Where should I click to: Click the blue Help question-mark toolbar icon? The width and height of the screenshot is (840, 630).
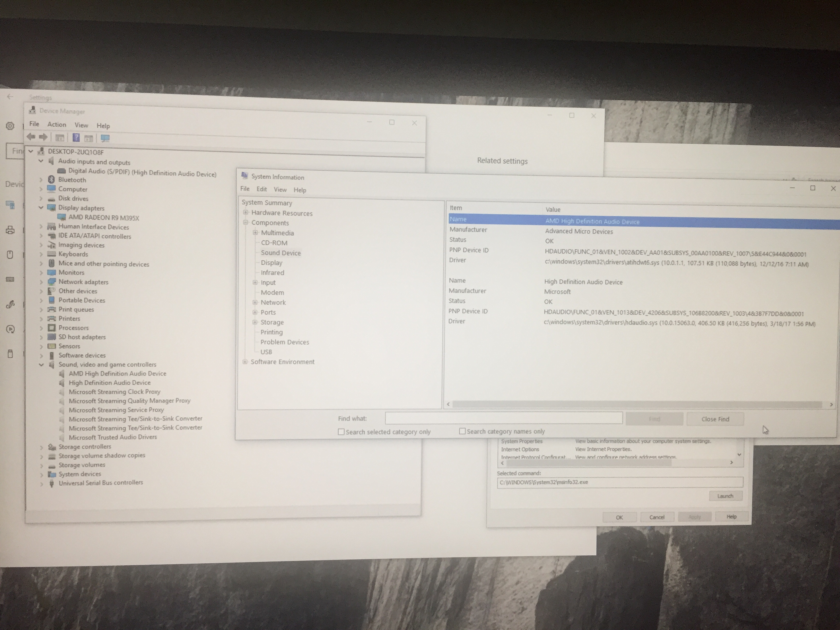tap(76, 137)
